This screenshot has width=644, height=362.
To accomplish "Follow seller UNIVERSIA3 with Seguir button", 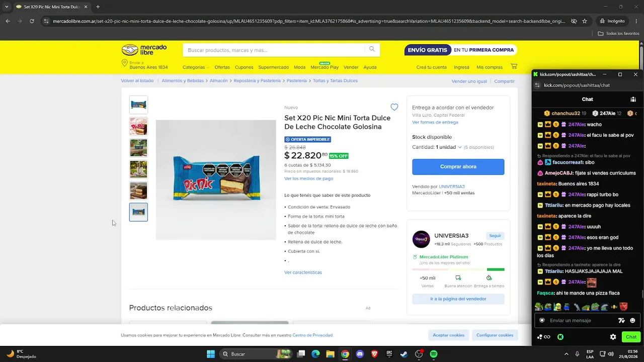I will [495, 235].
